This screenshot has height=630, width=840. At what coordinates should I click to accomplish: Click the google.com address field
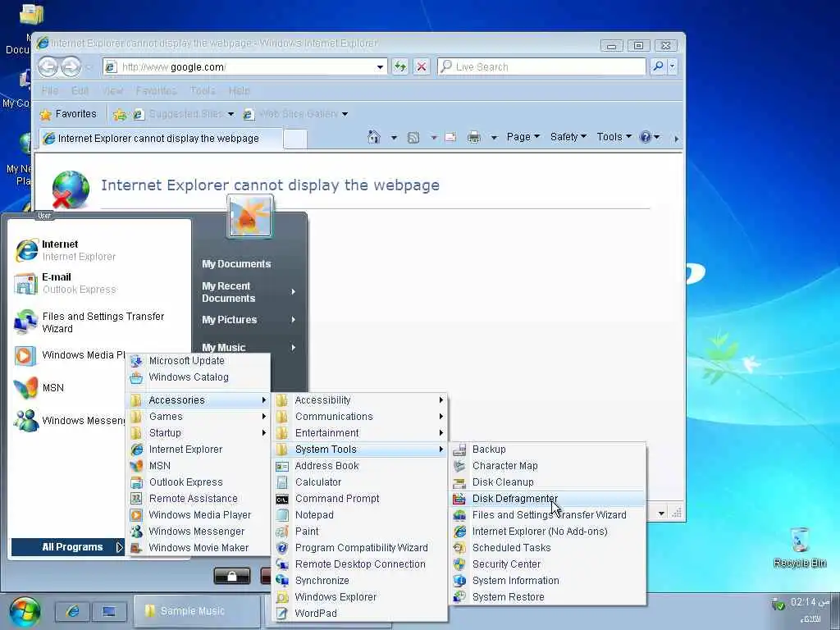click(x=244, y=66)
